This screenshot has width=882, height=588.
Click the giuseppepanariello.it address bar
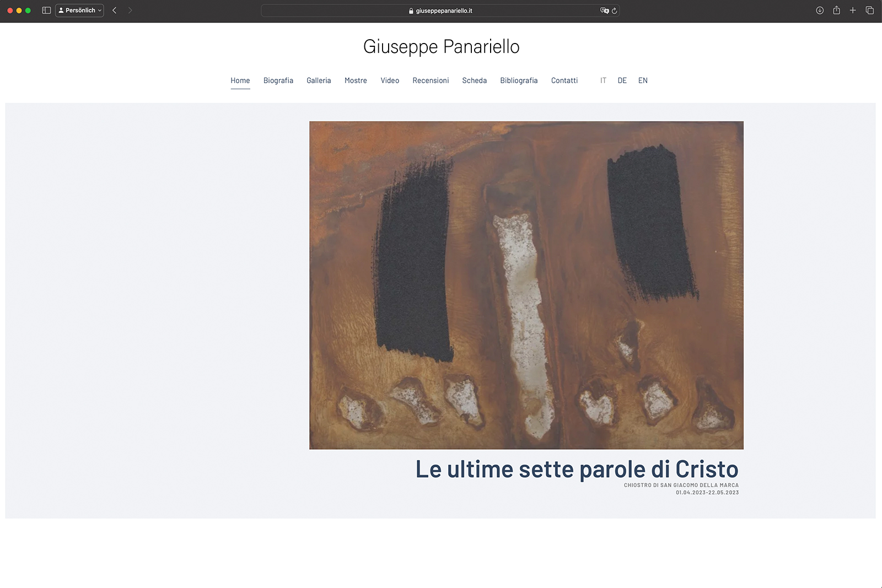(440, 10)
